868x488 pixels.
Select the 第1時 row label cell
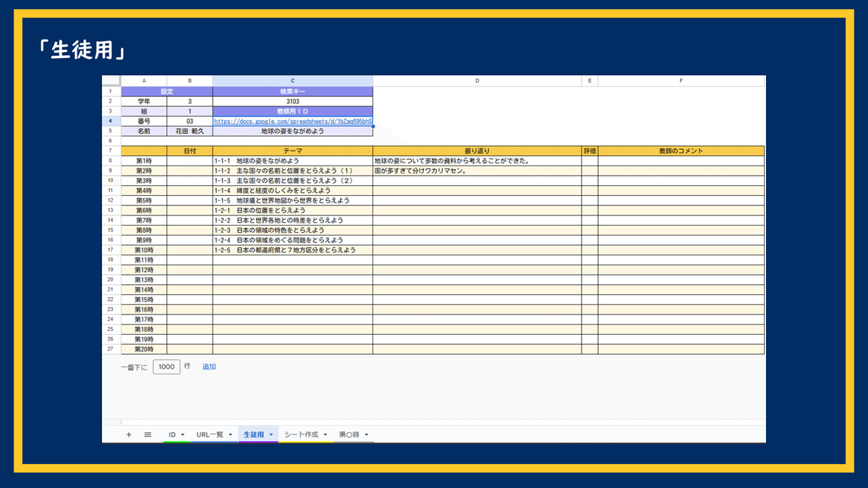(x=144, y=160)
